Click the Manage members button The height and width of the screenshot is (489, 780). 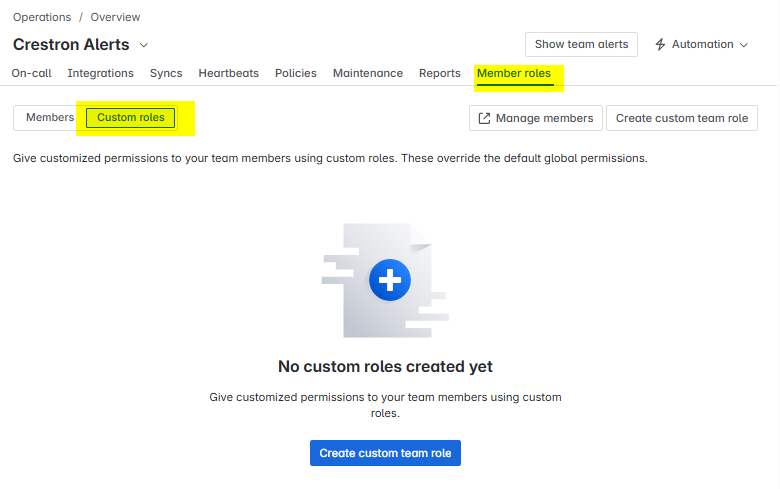pyautogui.click(x=536, y=118)
